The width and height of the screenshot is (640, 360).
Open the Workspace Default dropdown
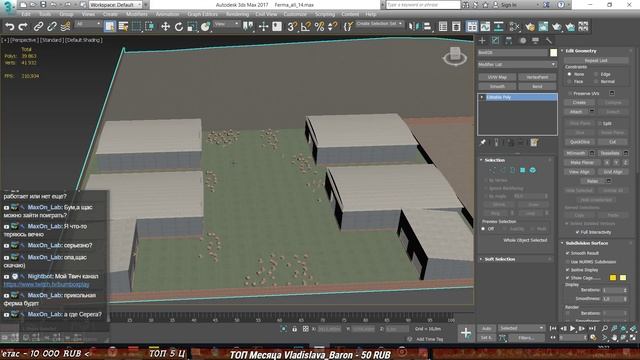pos(116,5)
